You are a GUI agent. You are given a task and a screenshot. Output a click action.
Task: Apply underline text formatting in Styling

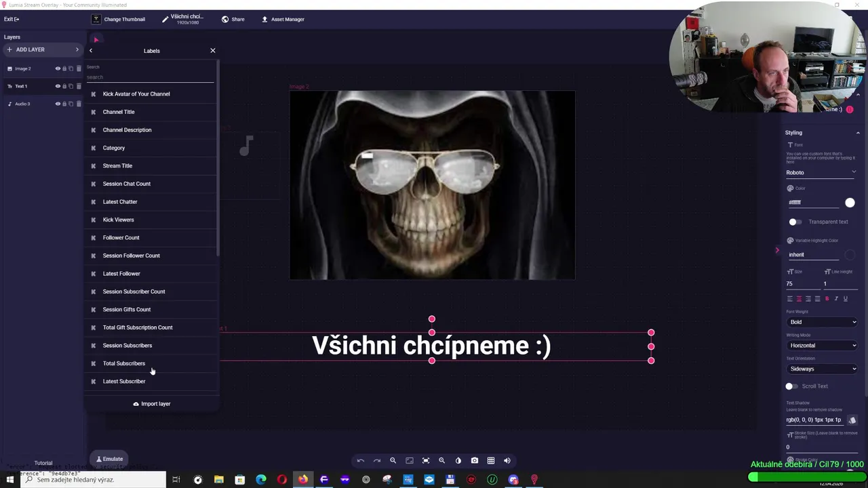845,299
